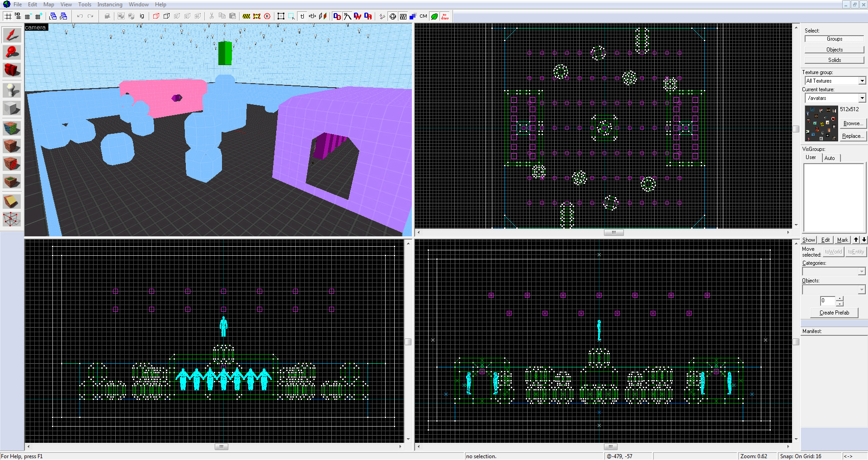Image resolution: width=868 pixels, height=460 pixels.
Task: Switch to the Auto VisGroups tab
Action: click(x=830, y=158)
